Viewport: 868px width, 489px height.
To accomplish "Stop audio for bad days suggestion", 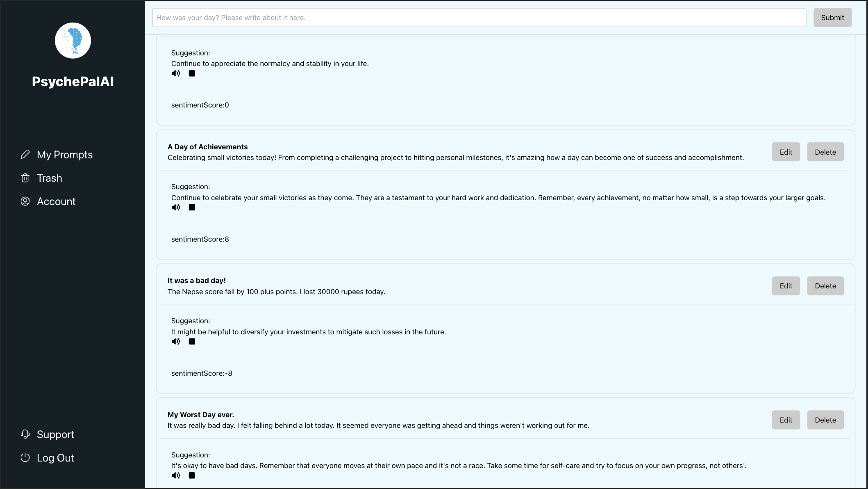I will pyautogui.click(x=192, y=475).
